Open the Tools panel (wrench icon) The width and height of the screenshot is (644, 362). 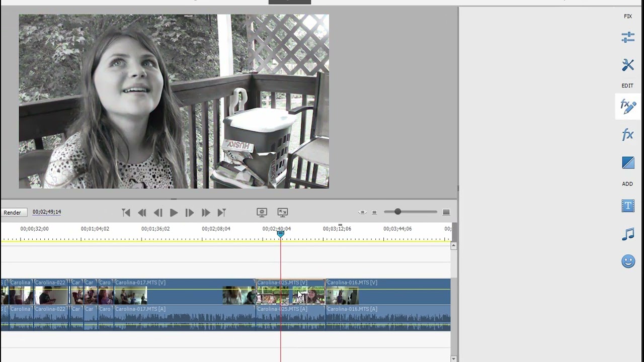628,65
